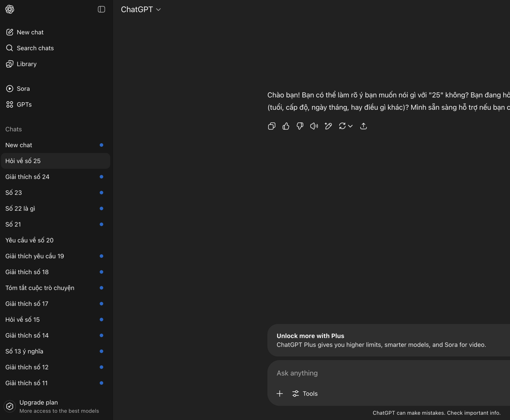Play the response with Read aloud icon
Screen dimensions: 510x420
click(x=314, y=126)
